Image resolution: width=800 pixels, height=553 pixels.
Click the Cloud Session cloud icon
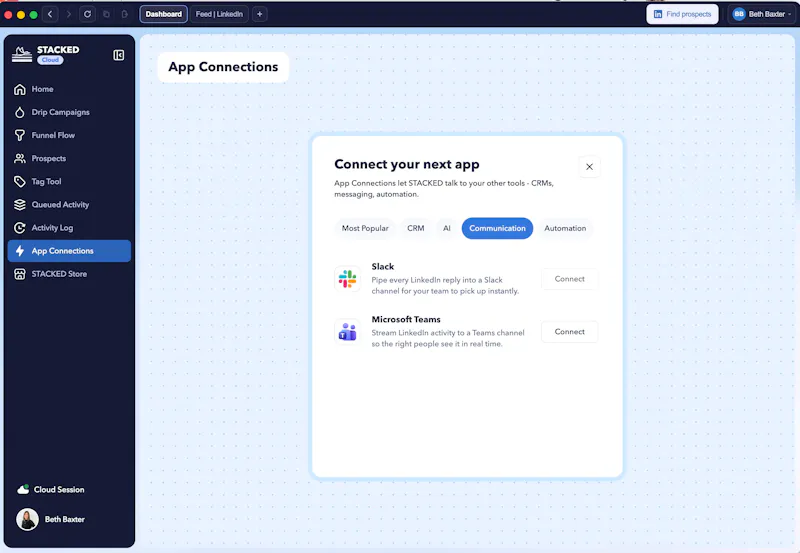pos(23,490)
